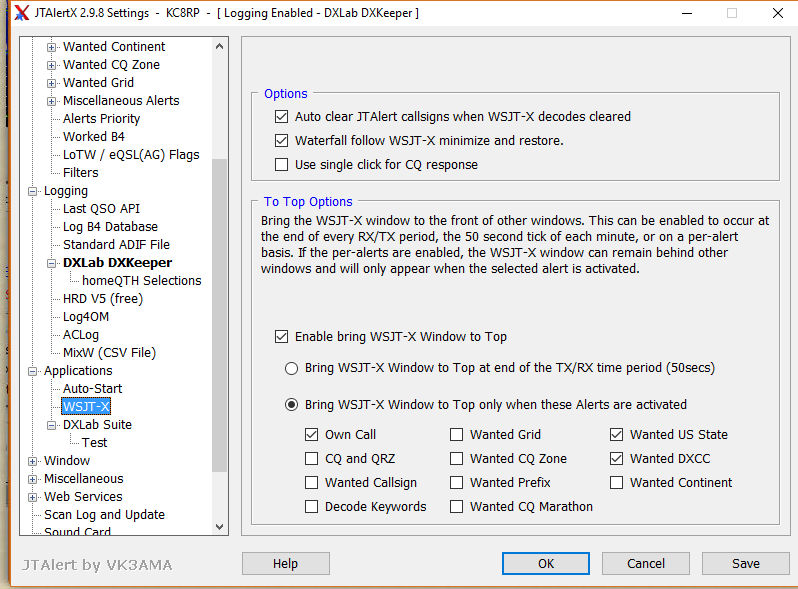Collapse the Logging tree node
This screenshot has width=798, height=589.
33,191
